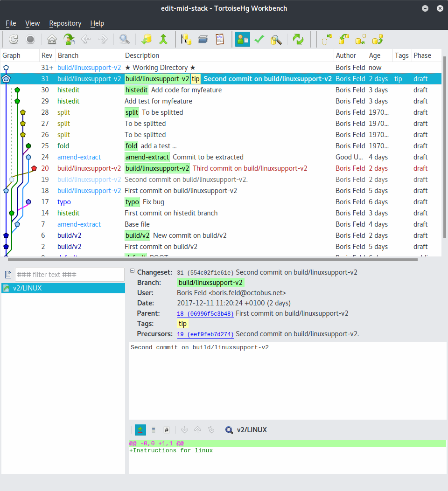This screenshot has height=491, width=448.
Task: Select revision 25 fold 'add a test ...'
Action: click(x=221, y=146)
